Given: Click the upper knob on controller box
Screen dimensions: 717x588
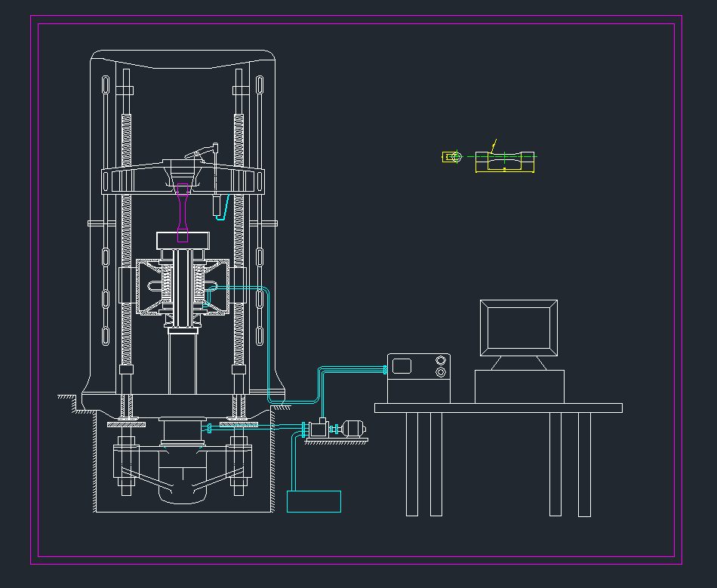Looking at the screenshot, I should coord(441,361).
